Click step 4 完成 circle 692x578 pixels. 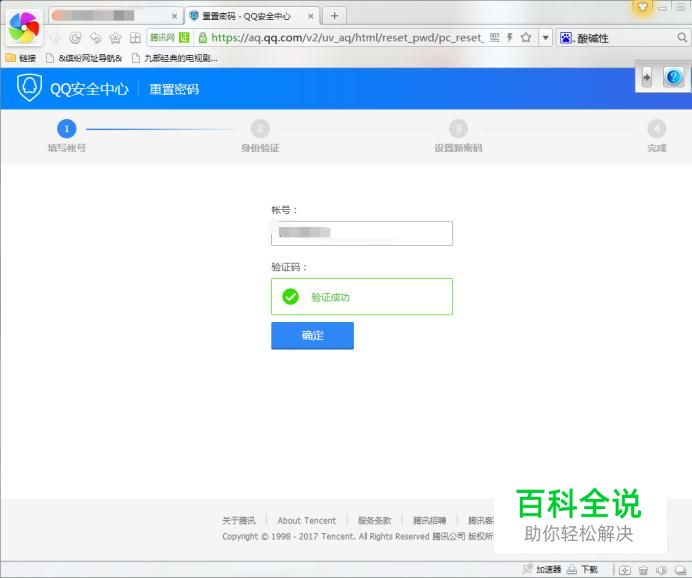(657, 129)
